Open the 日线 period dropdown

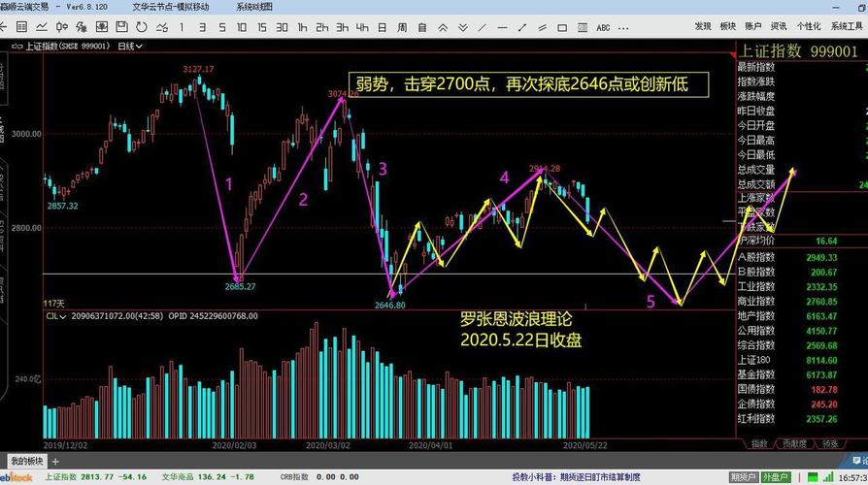[129, 46]
